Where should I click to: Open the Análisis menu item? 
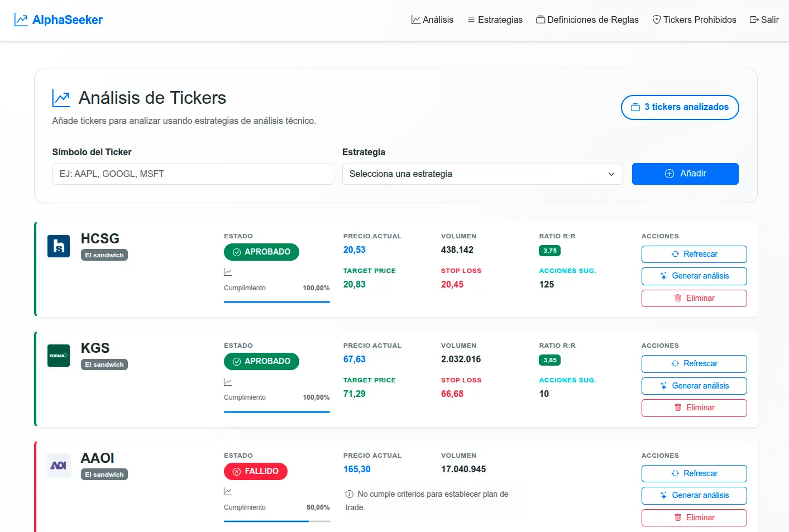coord(432,20)
